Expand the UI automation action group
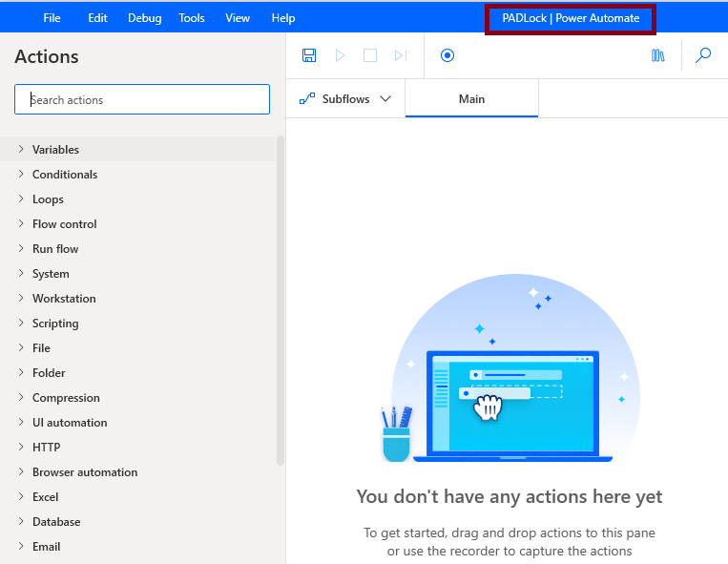Image resolution: width=728 pixels, height=564 pixels. (x=138, y=423)
